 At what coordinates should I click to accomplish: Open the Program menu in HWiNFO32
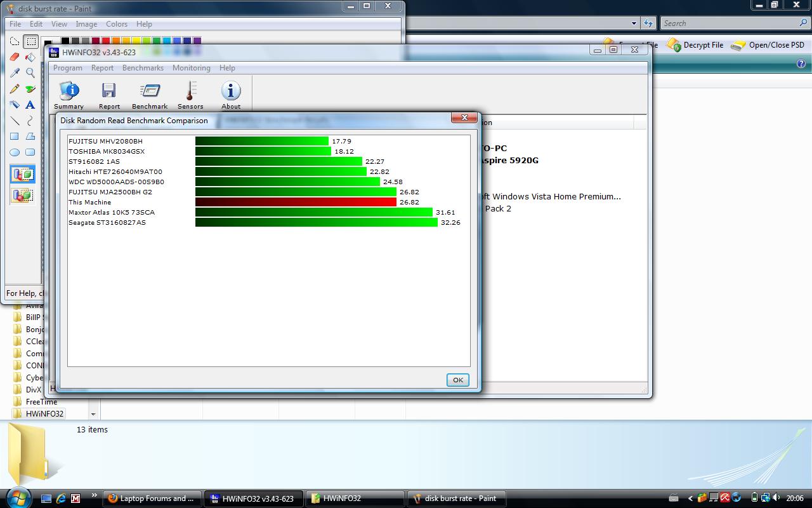click(x=68, y=68)
